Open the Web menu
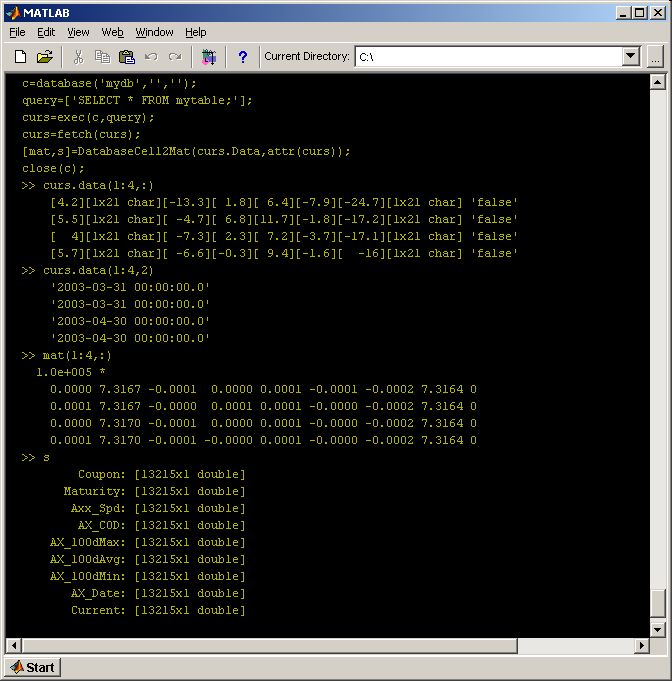The height and width of the screenshot is (681, 672). coord(113,32)
